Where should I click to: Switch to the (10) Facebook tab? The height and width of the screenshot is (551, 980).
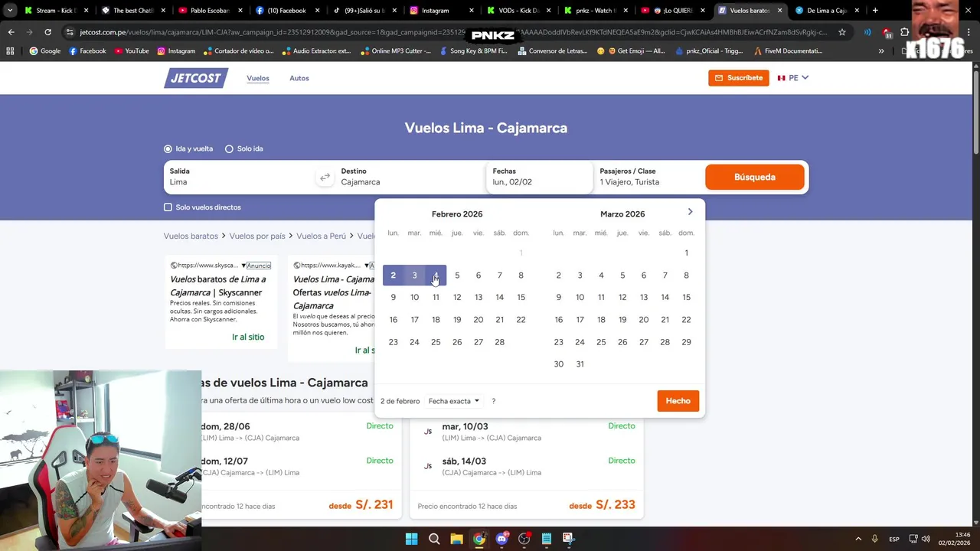coord(287,11)
